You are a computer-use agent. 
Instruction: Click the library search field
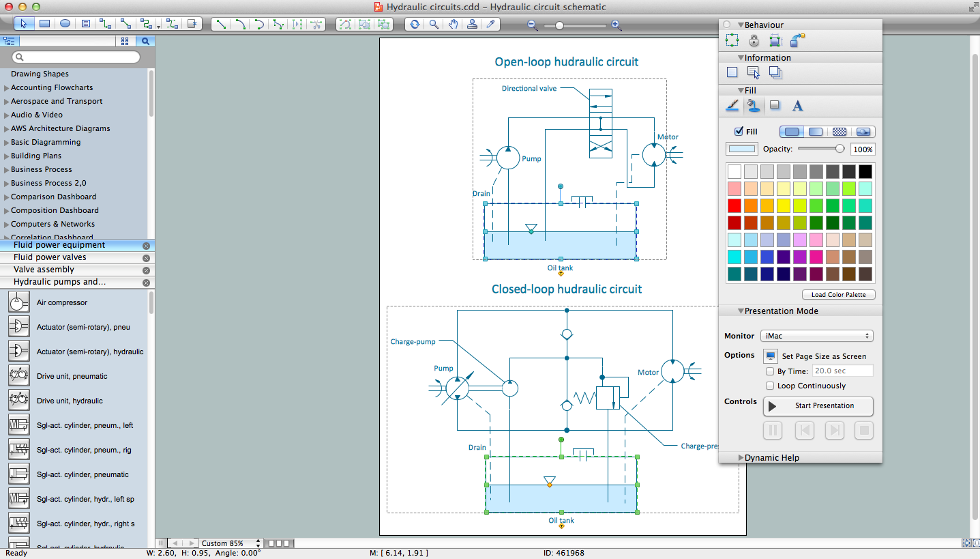(x=75, y=57)
